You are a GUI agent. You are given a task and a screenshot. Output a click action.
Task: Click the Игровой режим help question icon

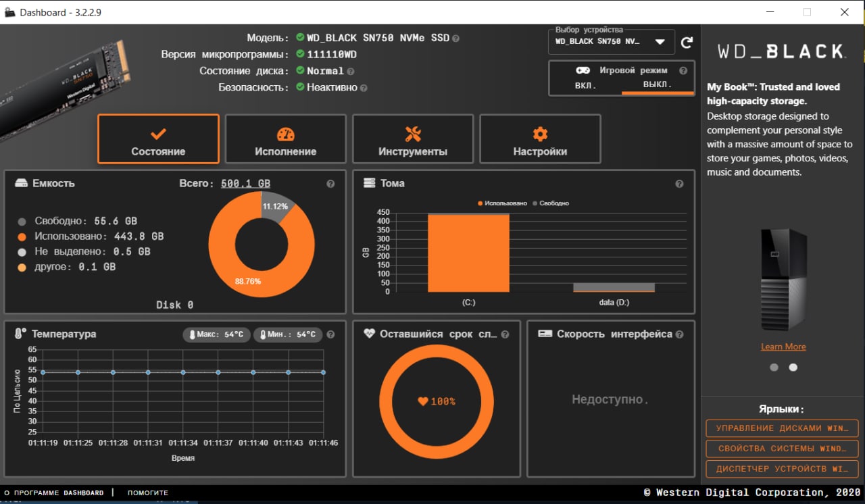683,70
